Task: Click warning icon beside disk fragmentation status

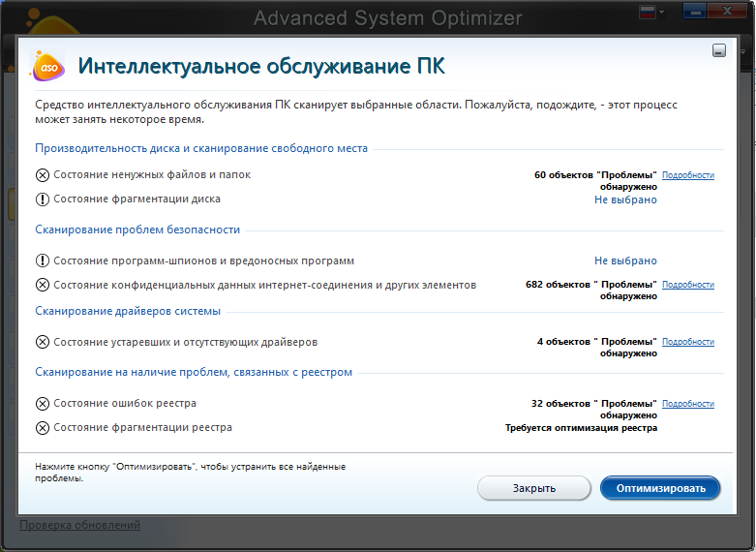Action: 43,199
